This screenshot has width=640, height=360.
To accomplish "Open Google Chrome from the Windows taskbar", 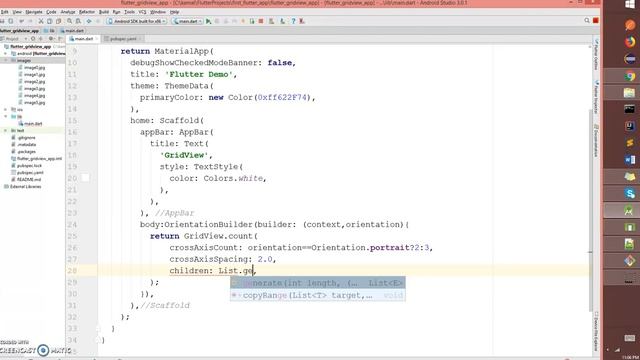I will [x=630, y=76].
